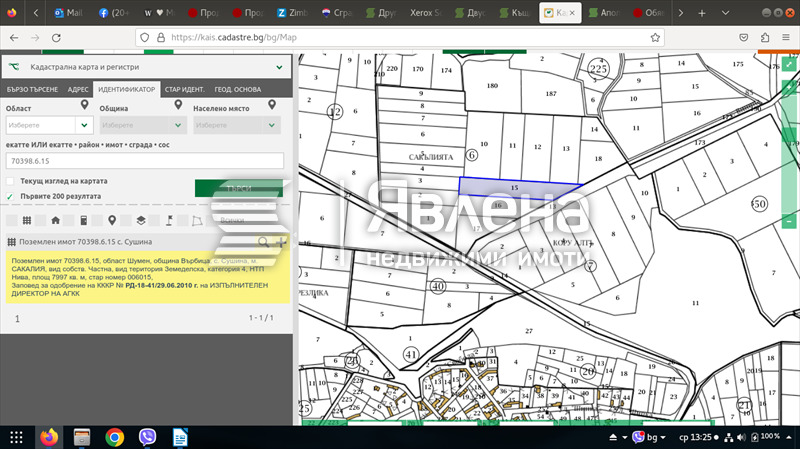
Task: Click the Всички button
Action: point(231,220)
